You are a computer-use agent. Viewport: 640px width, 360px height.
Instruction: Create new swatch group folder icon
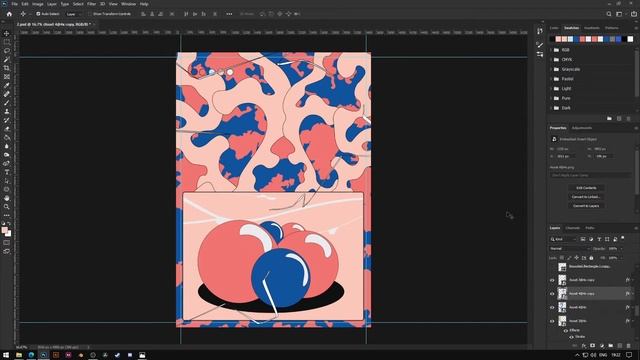pyautogui.click(x=609, y=118)
